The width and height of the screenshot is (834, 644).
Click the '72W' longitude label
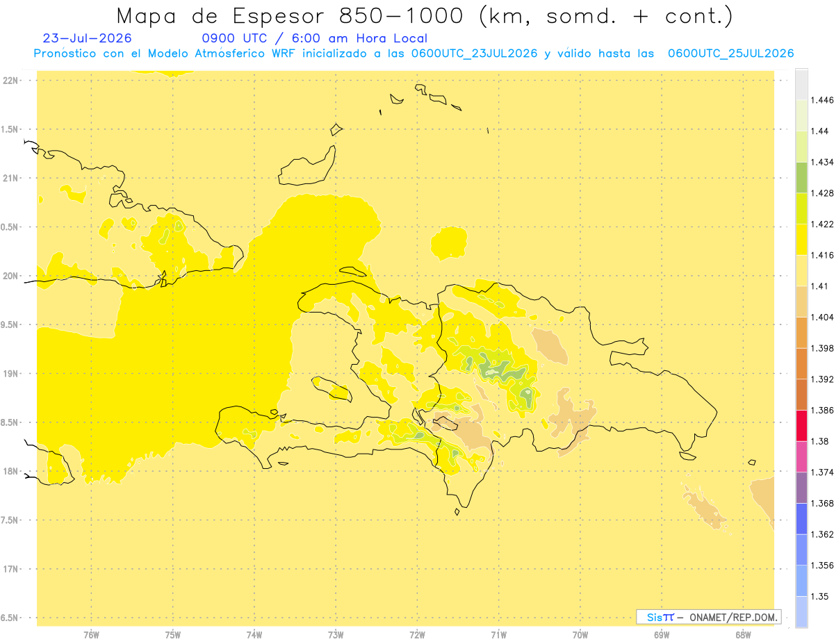[417, 635]
